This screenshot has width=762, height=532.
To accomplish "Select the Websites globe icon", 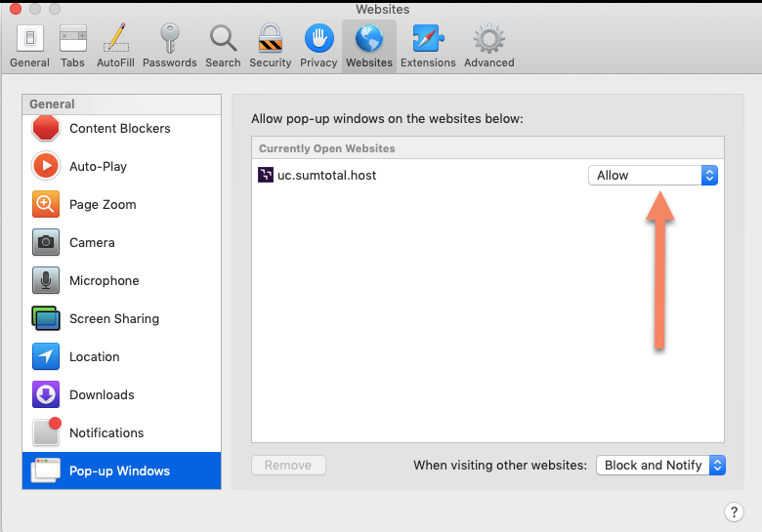I will point(369,38).
